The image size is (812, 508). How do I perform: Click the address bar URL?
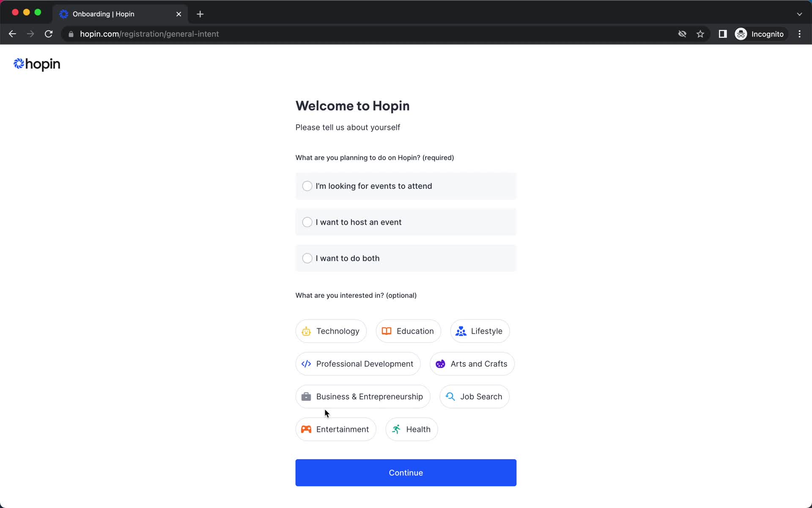click(149, 34)
